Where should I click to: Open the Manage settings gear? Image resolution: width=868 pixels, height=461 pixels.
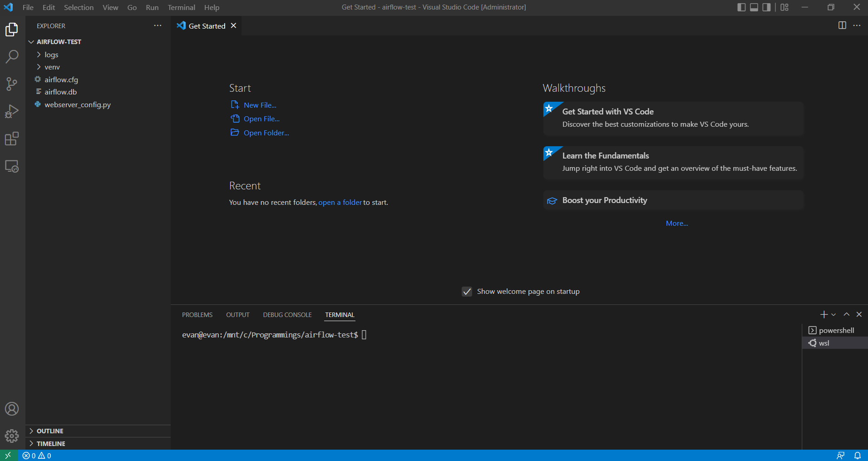(x=12, y=436)
